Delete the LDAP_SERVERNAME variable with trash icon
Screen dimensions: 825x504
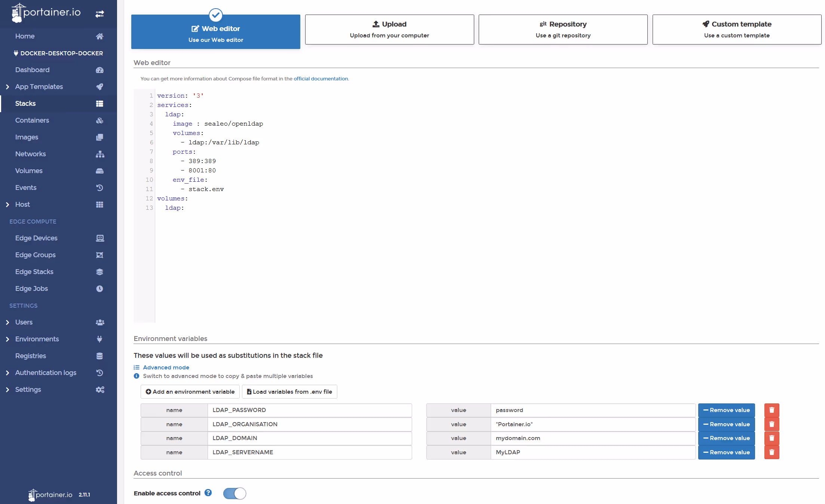click(772, 452)
